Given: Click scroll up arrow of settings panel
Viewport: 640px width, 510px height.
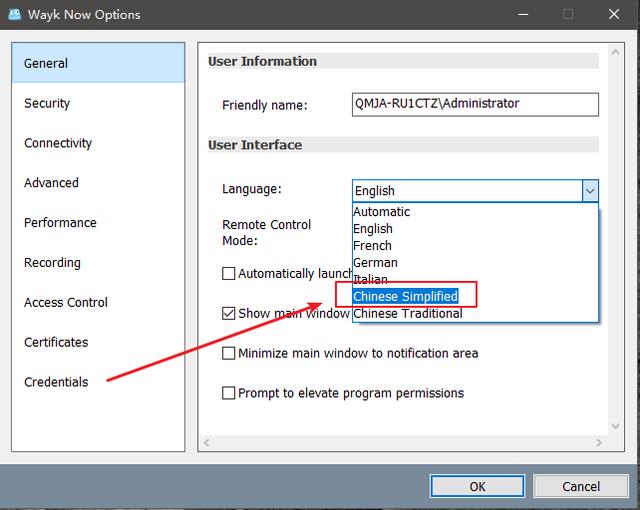Looking at the screenshot, I should (616, 52).
